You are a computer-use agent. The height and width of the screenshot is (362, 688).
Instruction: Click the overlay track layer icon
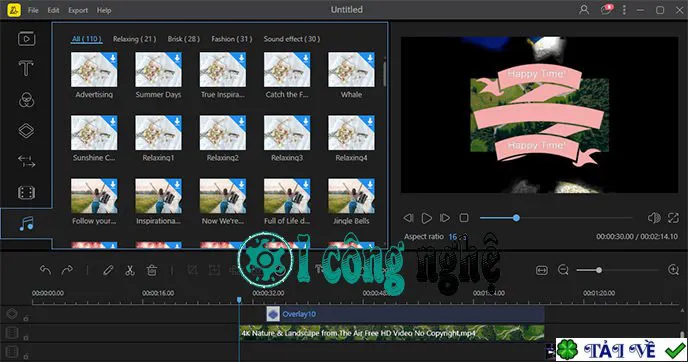pyautogui.click(x=12, y=314)
